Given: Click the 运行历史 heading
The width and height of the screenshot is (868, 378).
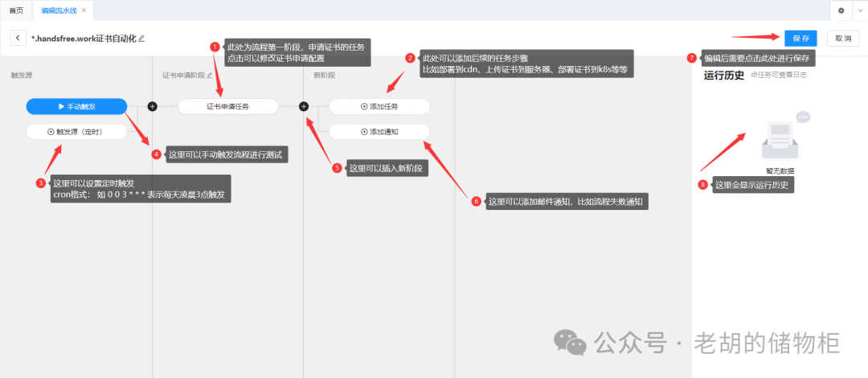Looking at the screenshot, I should point(723,75).
